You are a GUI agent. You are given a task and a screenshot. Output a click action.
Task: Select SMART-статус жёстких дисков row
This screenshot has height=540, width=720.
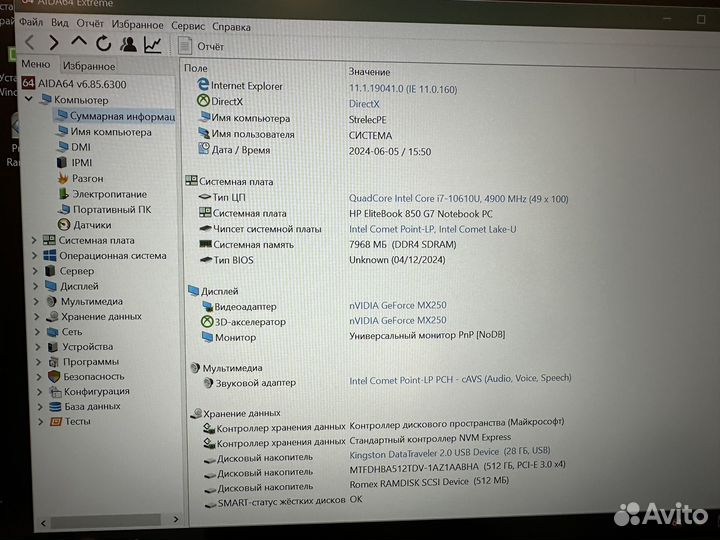click(284, 501)
